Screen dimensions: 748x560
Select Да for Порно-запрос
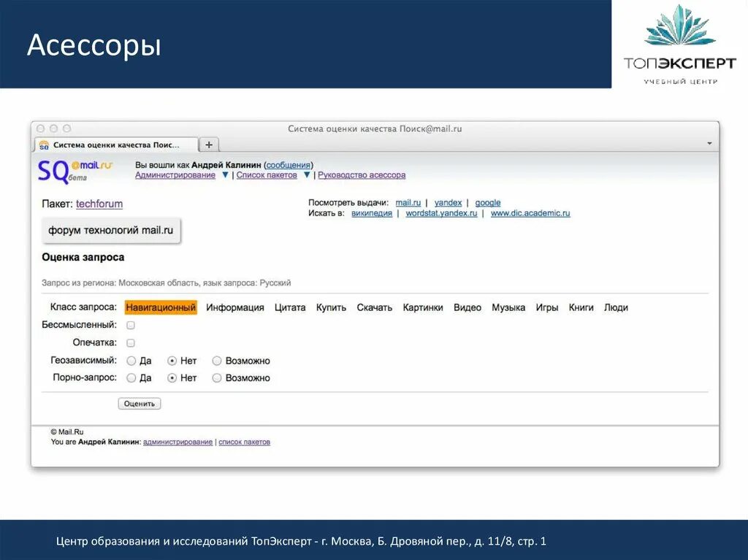(x=131, y=378)
